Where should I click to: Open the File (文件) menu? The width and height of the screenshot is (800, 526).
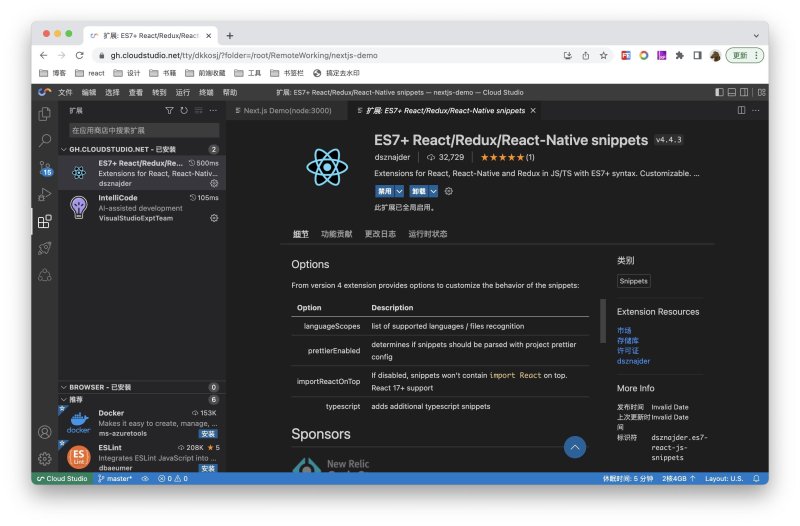coord(65,92)
